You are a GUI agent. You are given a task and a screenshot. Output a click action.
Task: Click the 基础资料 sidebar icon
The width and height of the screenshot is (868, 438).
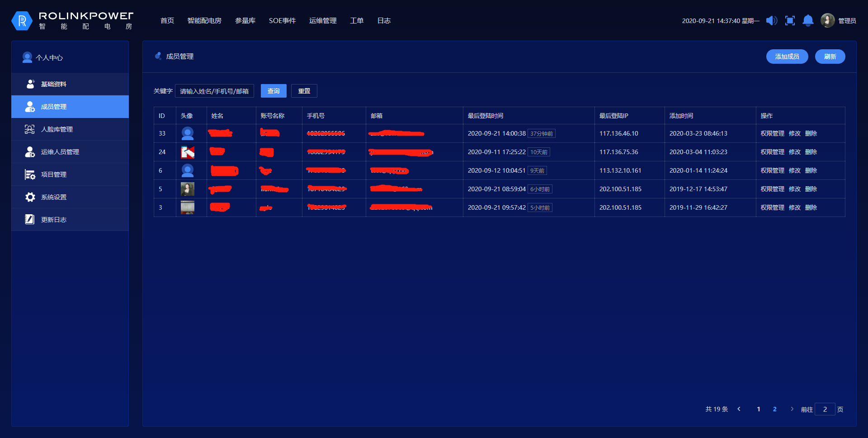click(x=30, y=84)
